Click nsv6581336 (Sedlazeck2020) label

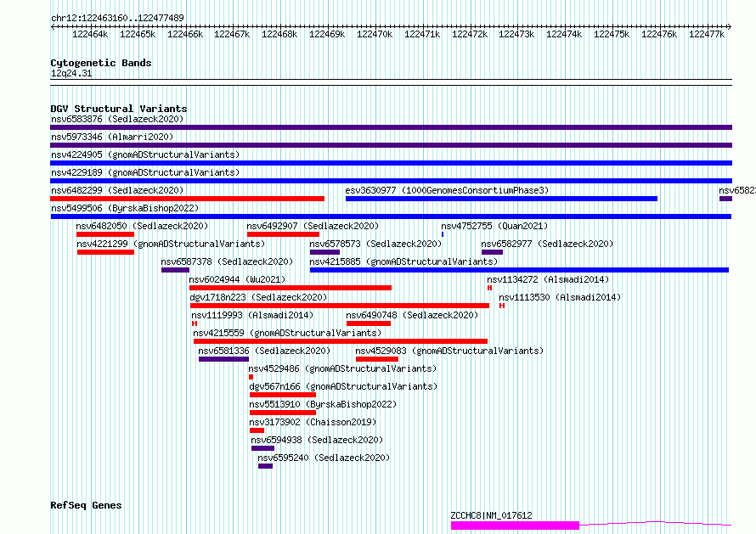click(264, 351)
